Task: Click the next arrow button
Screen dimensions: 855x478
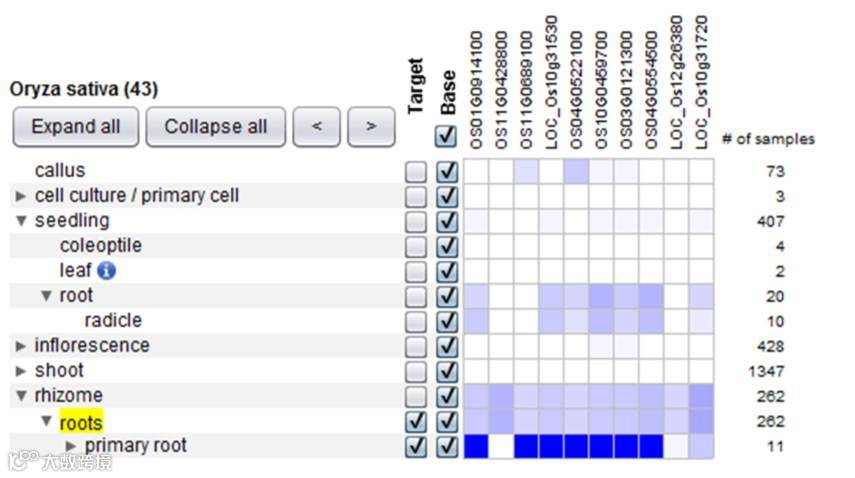Action: point(371,126)
